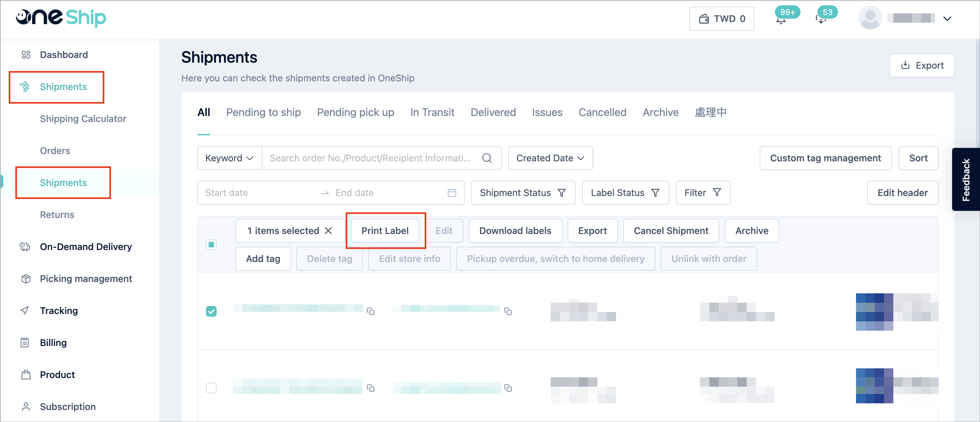
Task: Click the Subscription person icon
Action: [25, 406]
